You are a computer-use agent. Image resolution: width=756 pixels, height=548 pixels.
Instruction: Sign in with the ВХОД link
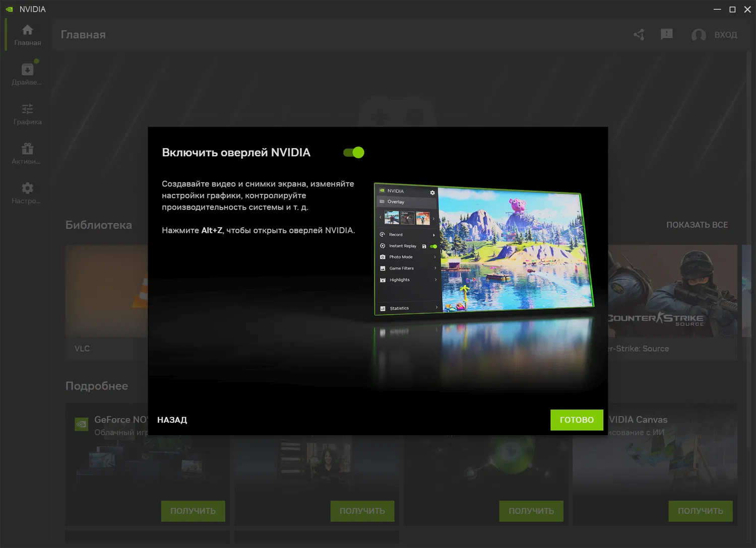click(726, 35)
